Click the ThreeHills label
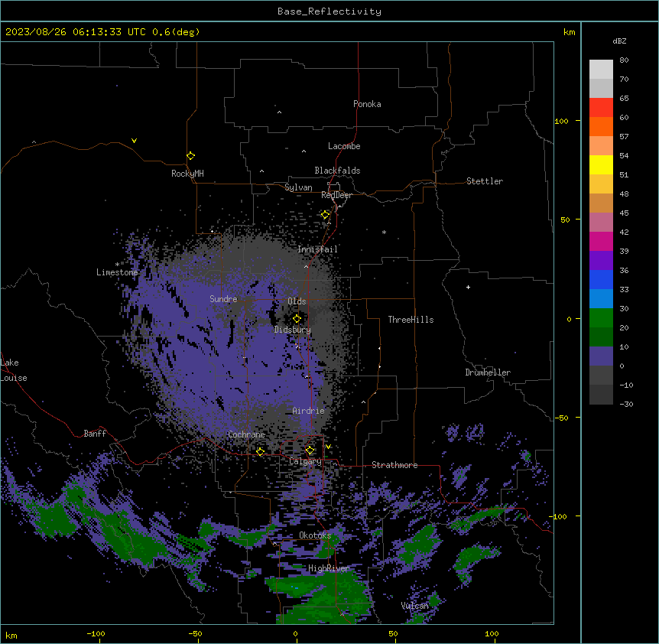Viewport: 659px width, 644px height. click(411, 320)
